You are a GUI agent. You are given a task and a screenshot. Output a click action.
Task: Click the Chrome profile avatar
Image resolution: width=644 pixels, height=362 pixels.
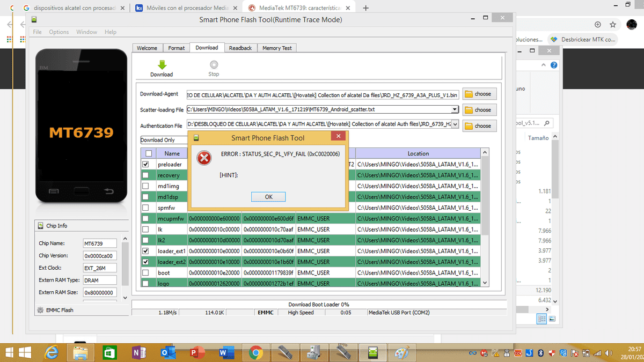tap(632, 25)
